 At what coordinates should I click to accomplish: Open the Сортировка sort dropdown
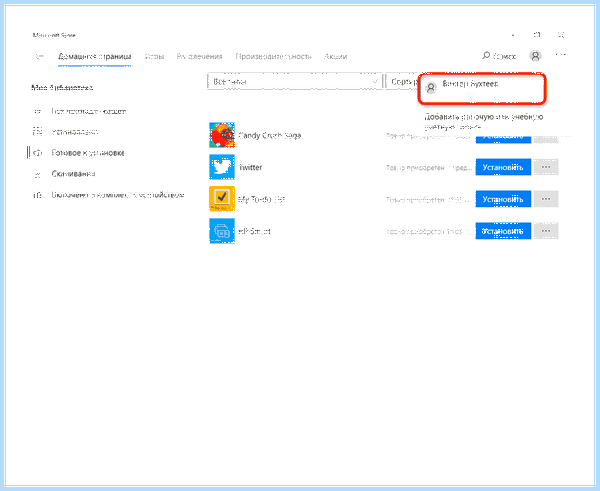[x=402, y=82]
